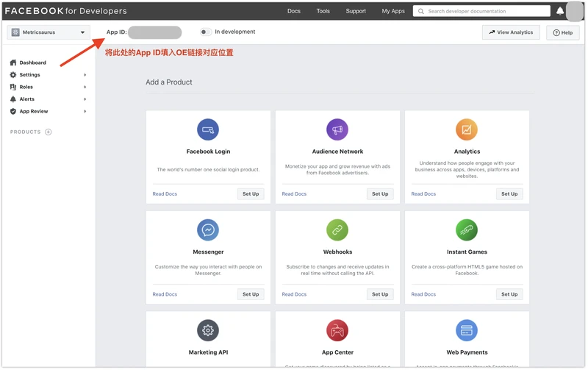The width and height of the screenshot is (588, 370).
Task: Click the Search developer documentation field
Action: pos(482,11)
